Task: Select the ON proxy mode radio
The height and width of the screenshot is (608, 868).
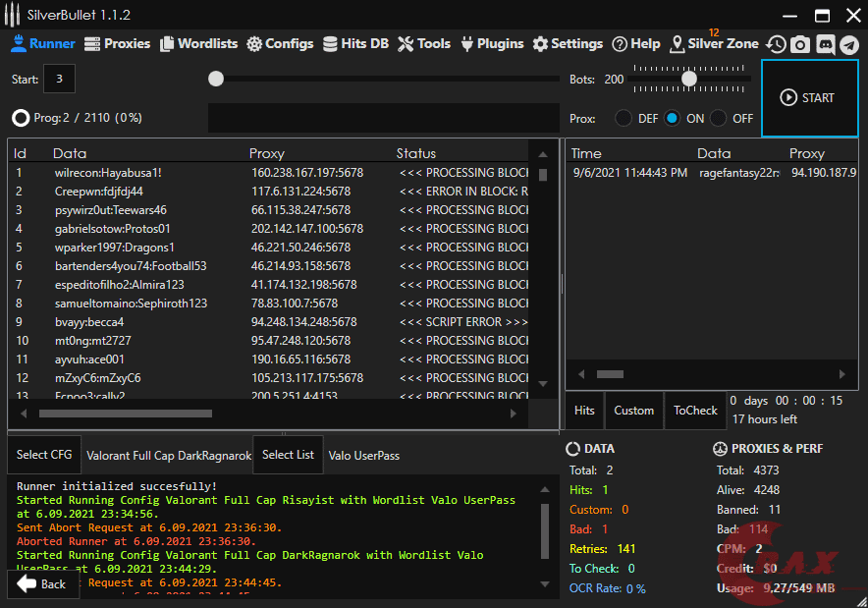Action: pyautogui.click(x=672, y=118)
